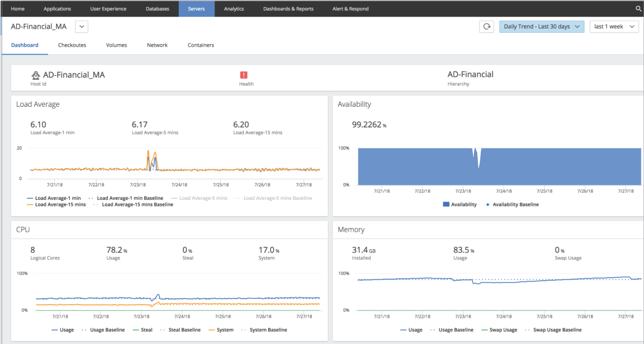Screen dimensions: 644x344
Task: Hide the CPU System legend series
Action: point(225,330)
